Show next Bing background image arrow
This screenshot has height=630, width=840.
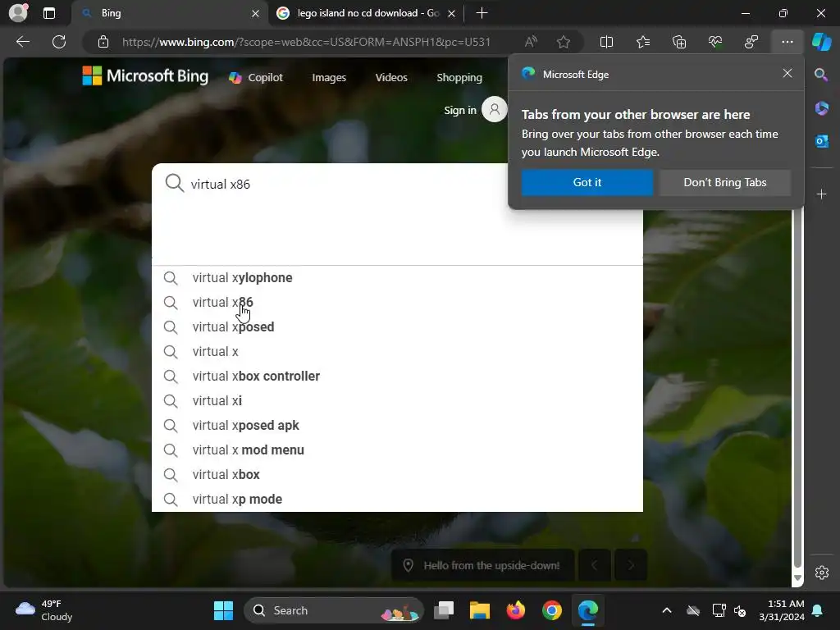coord(631,565)
